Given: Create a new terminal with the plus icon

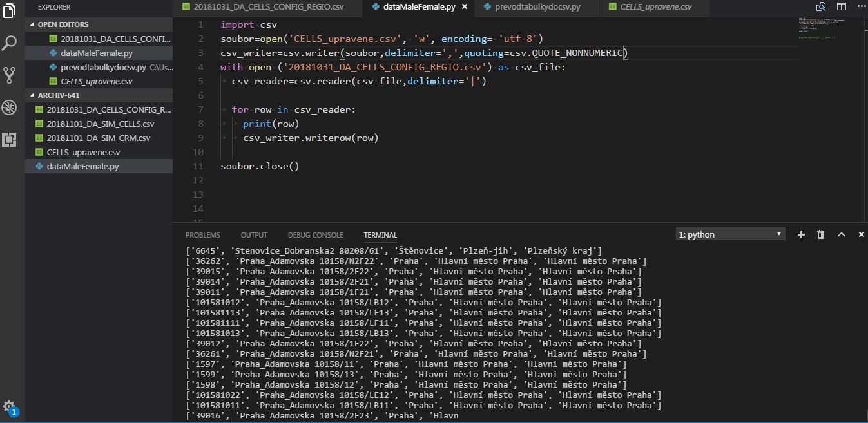Looking at the screenshot, I should point(801,235).
